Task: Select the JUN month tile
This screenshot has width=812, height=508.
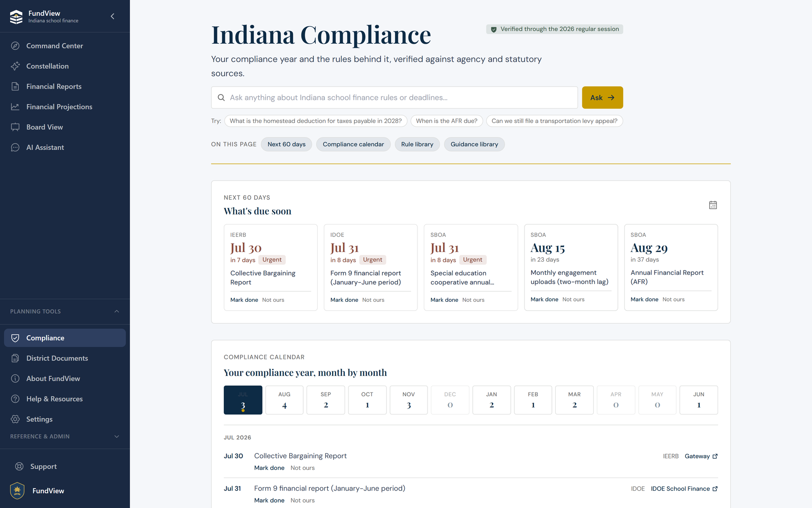Action: [x=699, y=400]
